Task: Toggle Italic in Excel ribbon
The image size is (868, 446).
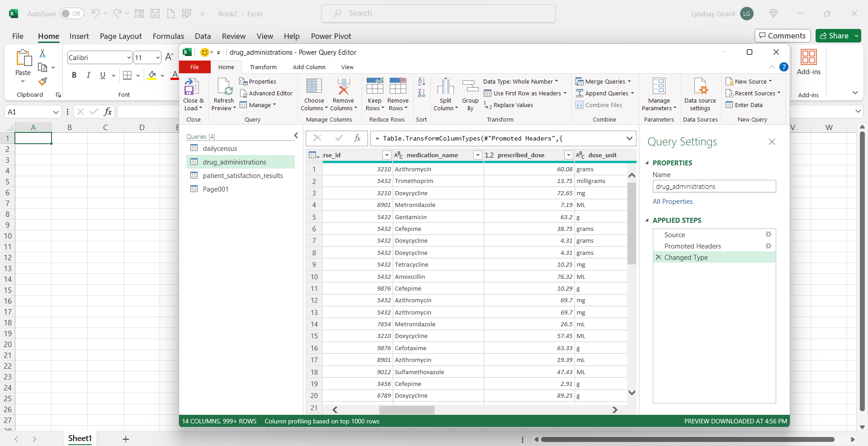Action: (89, 75)
